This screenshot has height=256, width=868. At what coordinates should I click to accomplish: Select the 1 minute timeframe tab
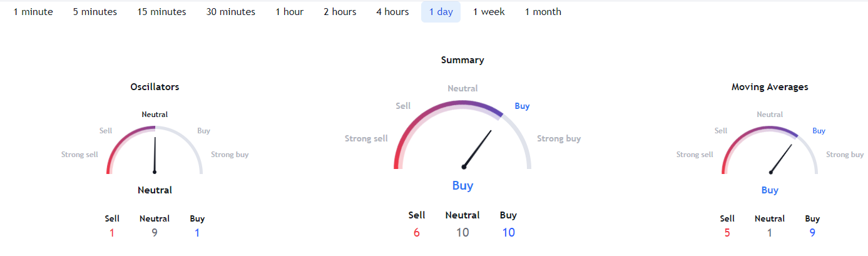[33, 12]
